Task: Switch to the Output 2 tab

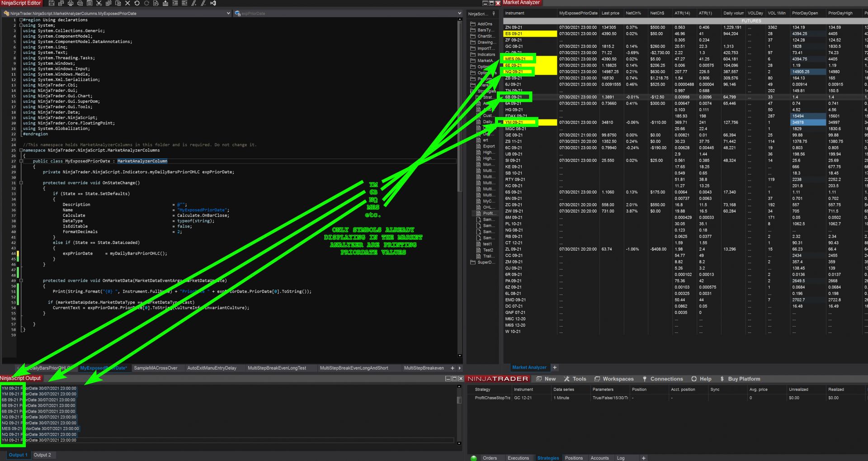Action: tap(42, 455)
